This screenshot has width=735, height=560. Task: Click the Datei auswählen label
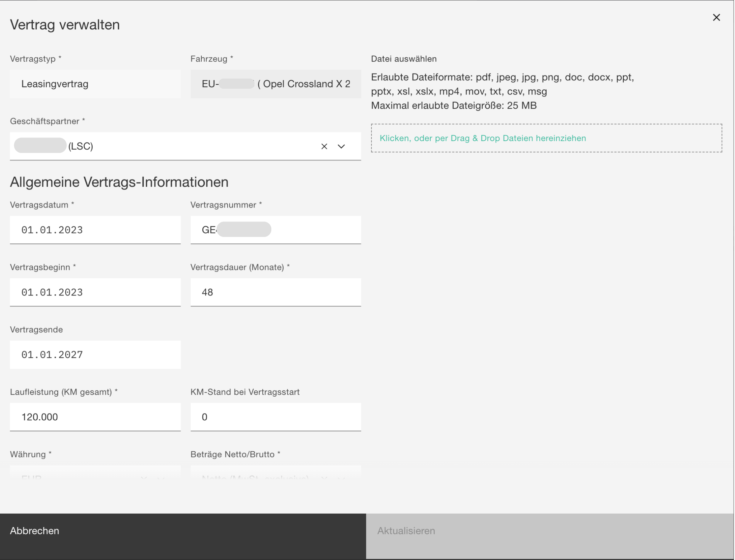(404, 59)
